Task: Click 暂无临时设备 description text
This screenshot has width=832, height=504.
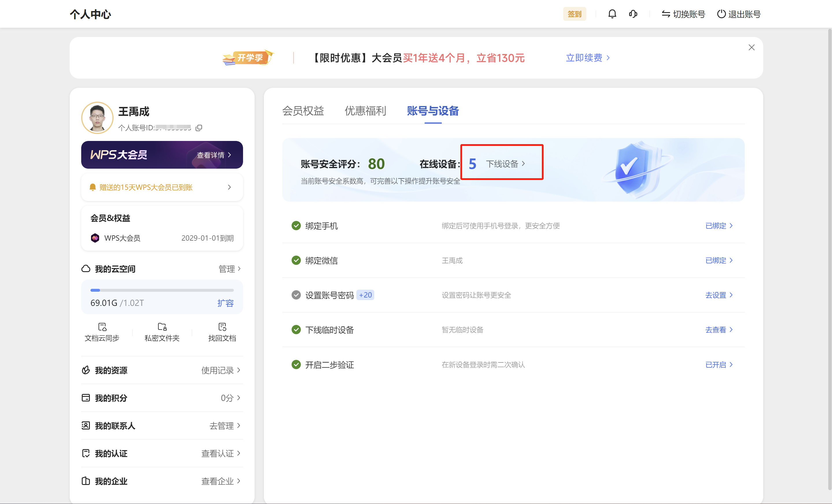Action: (x=462, y=330)
